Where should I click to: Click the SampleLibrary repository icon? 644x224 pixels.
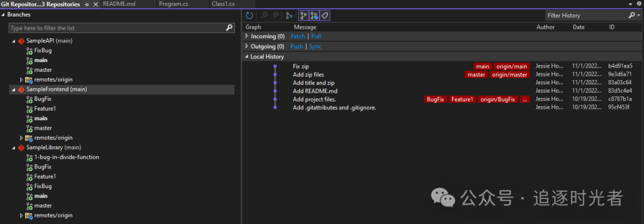point(21,148)
